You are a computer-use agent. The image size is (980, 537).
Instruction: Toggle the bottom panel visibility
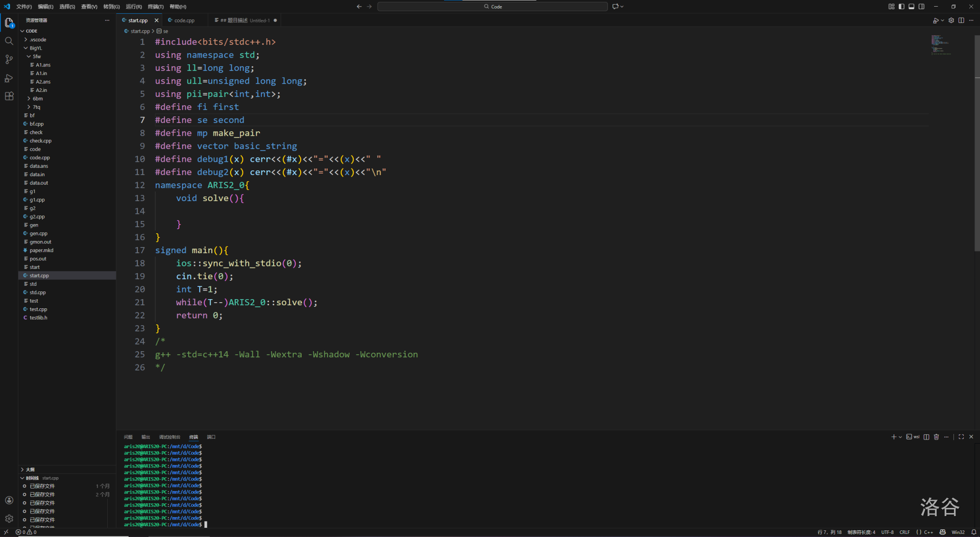pos(911,7)
